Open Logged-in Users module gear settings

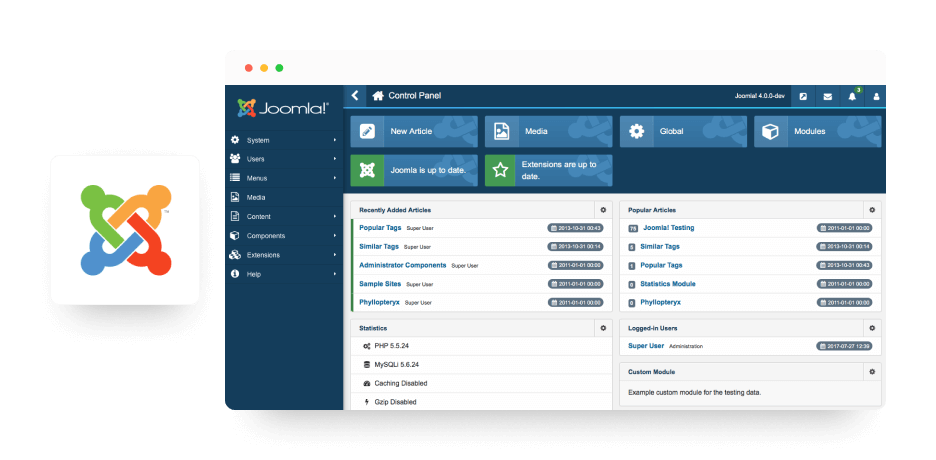(872, 328)
